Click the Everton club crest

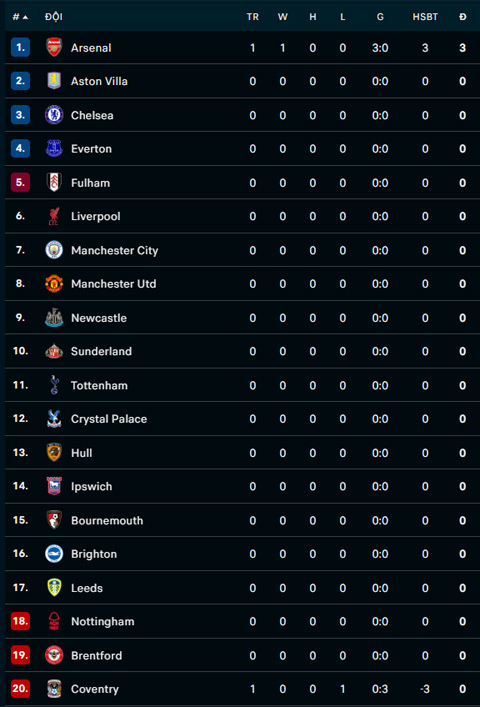54,148
